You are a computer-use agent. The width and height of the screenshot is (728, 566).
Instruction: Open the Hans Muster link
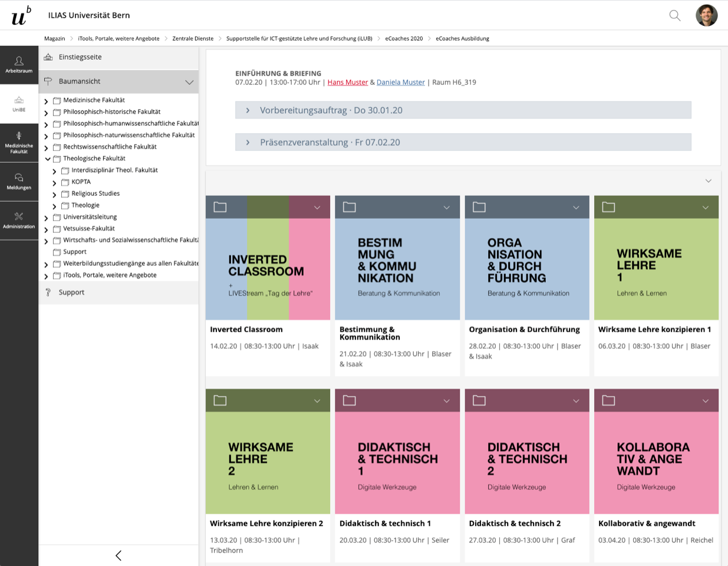(347, 83)
